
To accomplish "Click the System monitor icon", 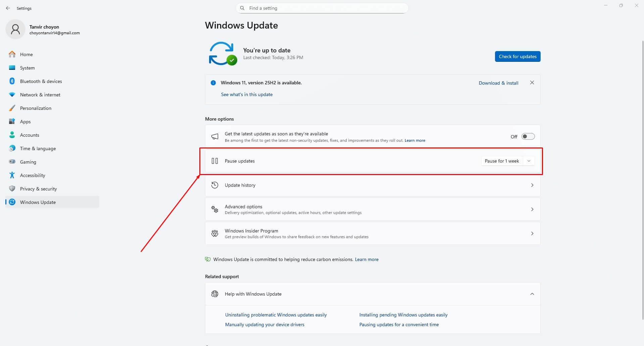I will click(12, 68).
